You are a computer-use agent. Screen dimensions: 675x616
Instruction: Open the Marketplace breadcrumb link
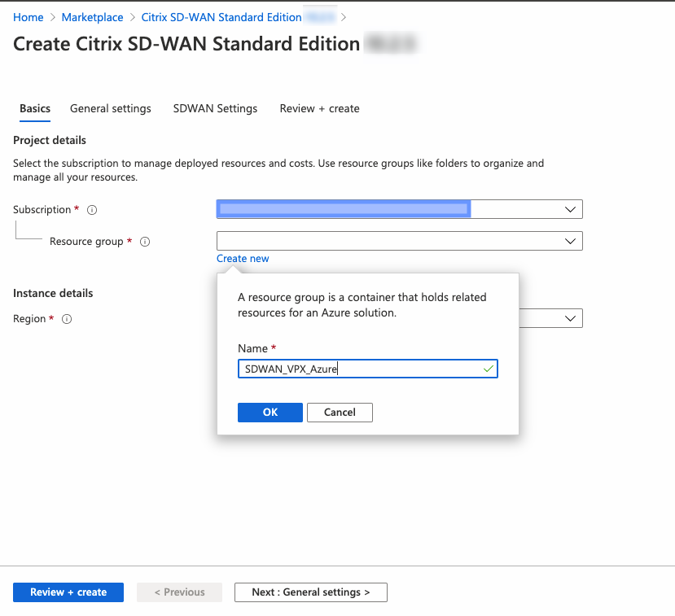pos(93,17)
